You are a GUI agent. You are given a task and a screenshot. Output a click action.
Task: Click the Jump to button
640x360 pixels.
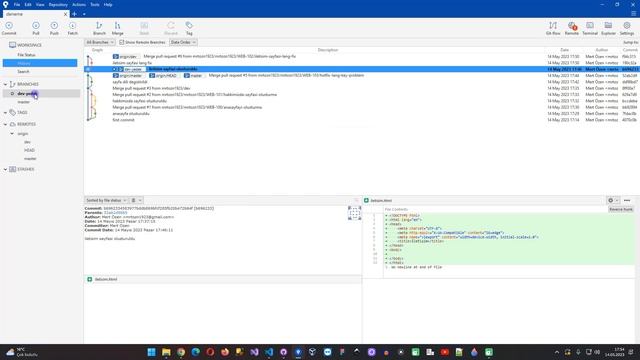630,42
